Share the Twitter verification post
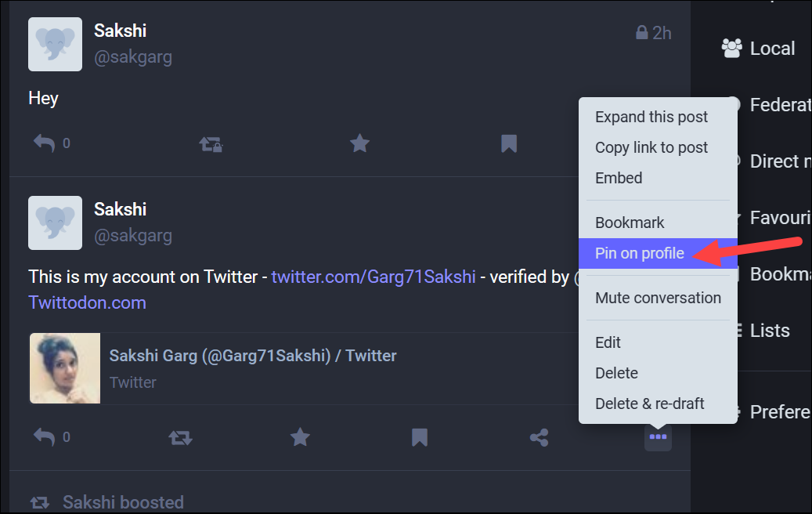 click(539, 437)
